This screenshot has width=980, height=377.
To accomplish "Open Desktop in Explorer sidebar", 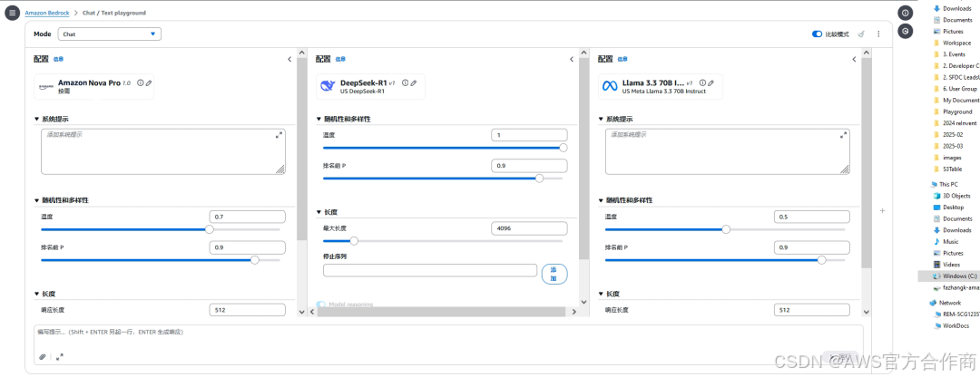I will tap(947, 208).
